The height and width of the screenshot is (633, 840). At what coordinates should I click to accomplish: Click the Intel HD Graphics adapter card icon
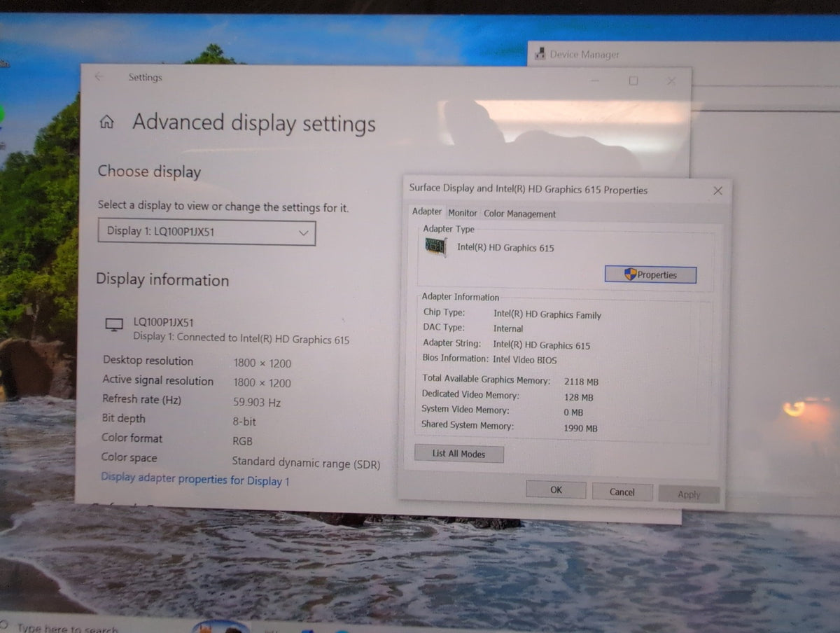[x=436, y=247]
